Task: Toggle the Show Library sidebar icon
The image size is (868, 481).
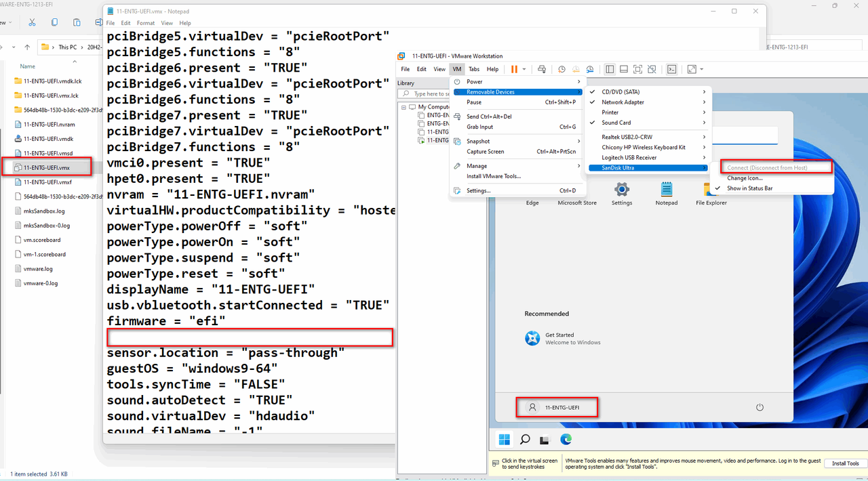Action: pyautogui.click(x=610, y=69)
